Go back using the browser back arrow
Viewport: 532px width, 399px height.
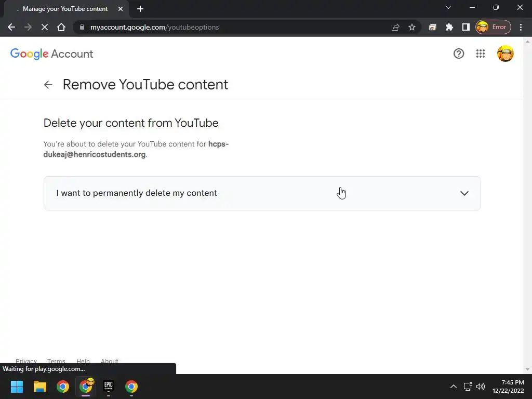coord(11,27)
